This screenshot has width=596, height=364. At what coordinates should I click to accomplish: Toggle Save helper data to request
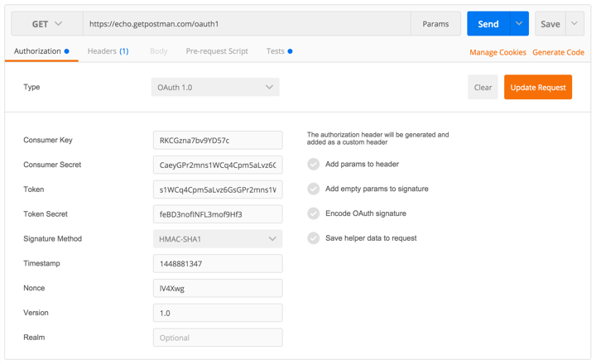(314, 238)
